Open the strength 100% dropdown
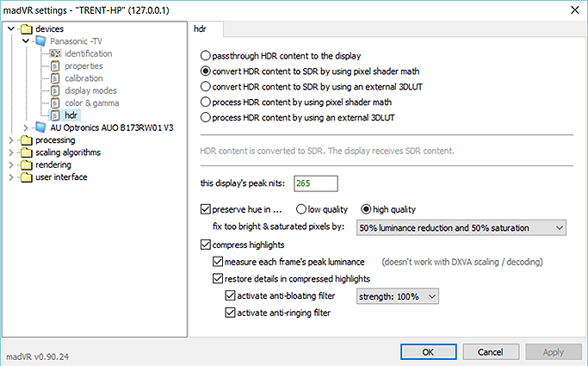This screenshot has width=588, height=366. 398,296
